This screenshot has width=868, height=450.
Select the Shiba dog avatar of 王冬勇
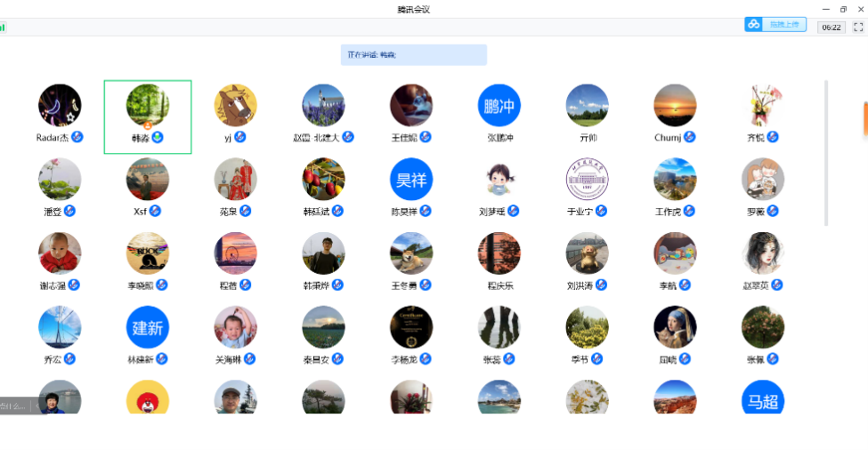click(x=411, y=253)
